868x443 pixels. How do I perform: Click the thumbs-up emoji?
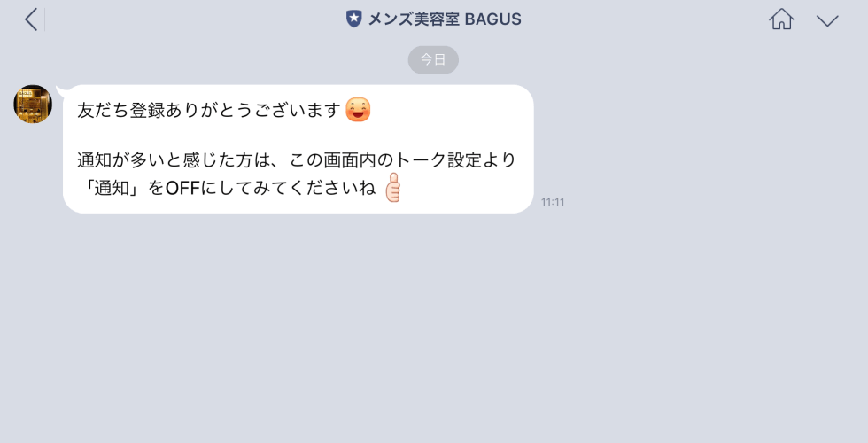coord(392,187)
